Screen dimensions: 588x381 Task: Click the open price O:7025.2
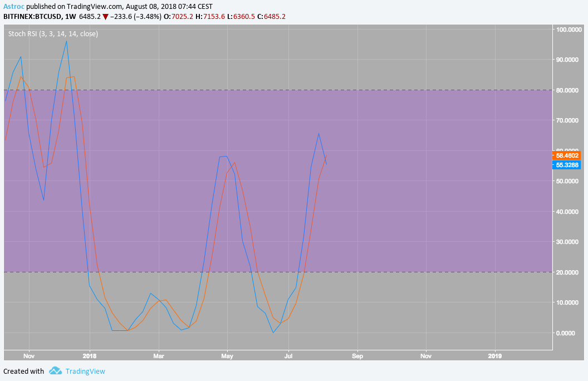[x=179, y=17]
